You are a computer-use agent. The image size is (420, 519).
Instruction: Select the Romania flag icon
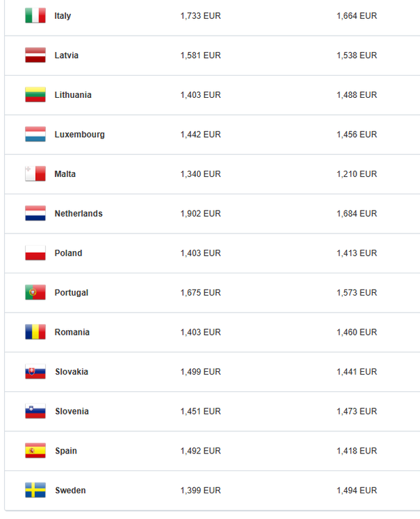(x=35, y=332)
